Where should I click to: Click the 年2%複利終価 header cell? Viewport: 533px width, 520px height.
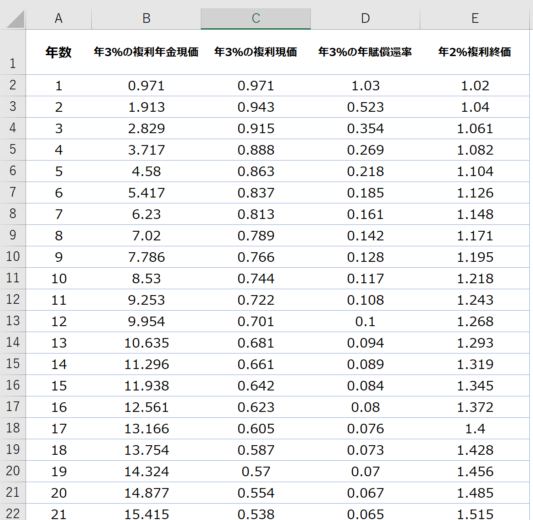click(475, 52)
